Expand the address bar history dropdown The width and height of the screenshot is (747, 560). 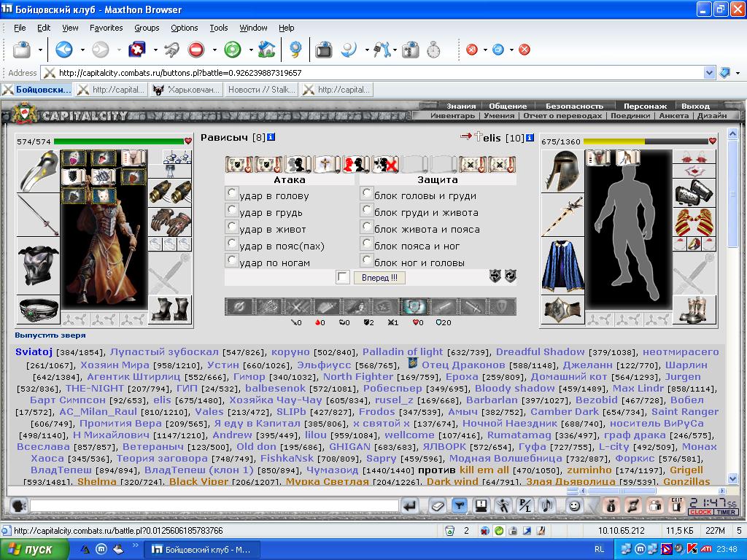pos(709,73)
